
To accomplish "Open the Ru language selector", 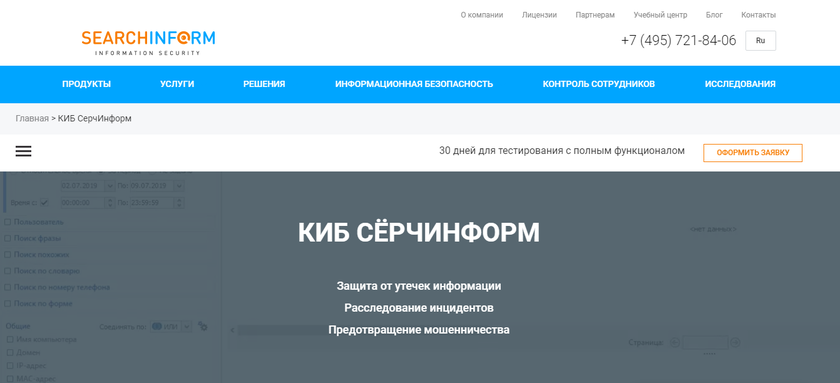I will point(760,41).
